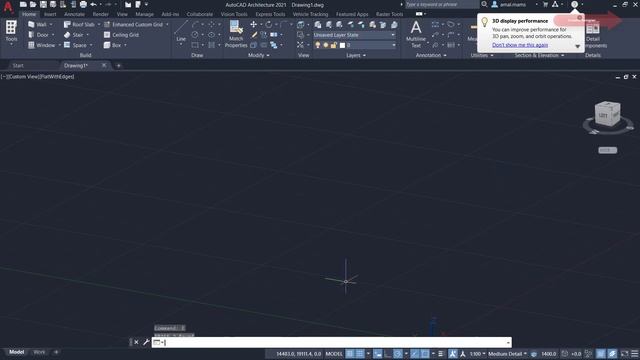Click the Detail Components icon

[593, 34]
